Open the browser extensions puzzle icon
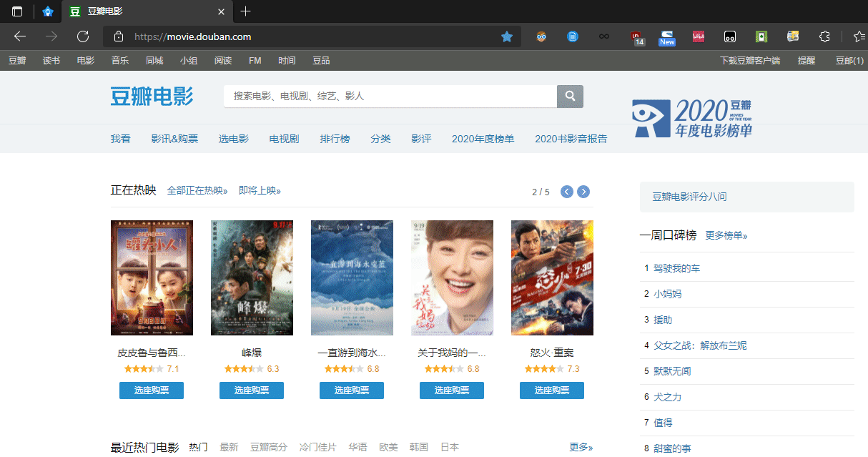The height and width of the screenshot is (457, 868). 824,36
